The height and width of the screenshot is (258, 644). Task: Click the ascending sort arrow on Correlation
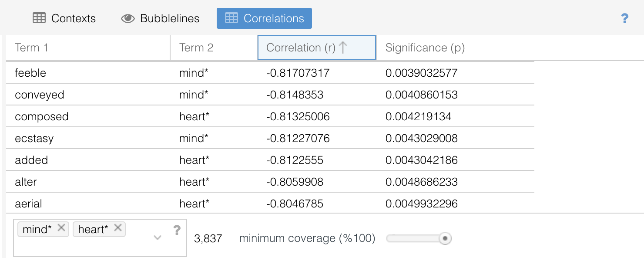(x=343, y=48)
